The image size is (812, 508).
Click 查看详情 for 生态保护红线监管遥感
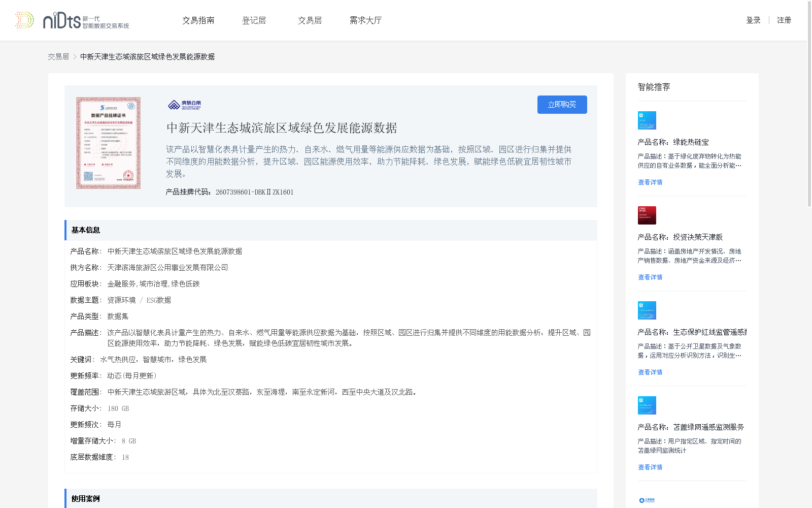tap(650, 372)
